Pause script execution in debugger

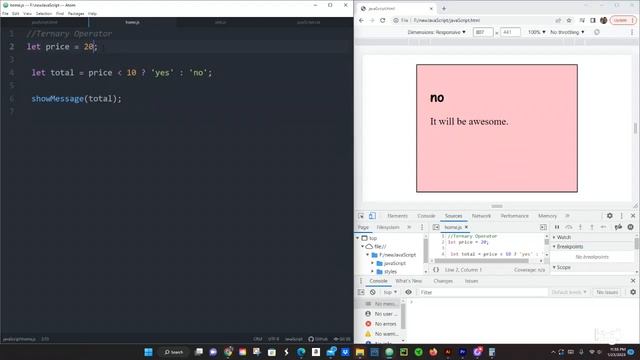557,227
